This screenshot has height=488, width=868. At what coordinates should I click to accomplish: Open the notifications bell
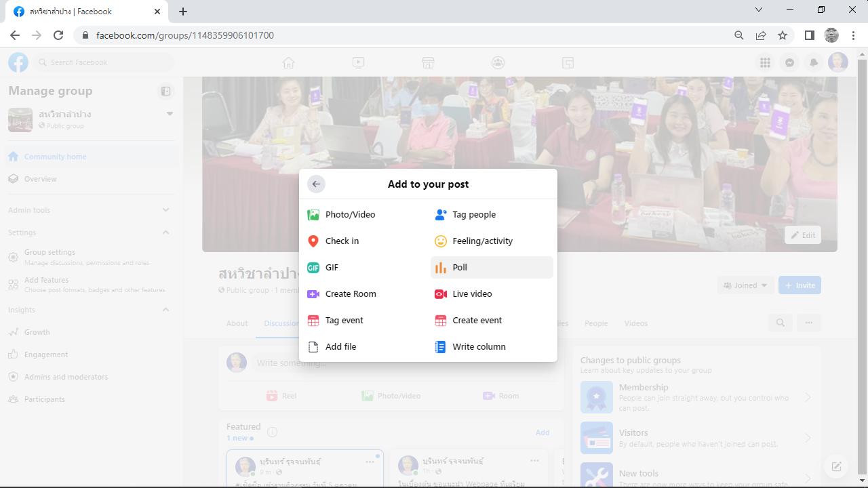coord(814,62)
